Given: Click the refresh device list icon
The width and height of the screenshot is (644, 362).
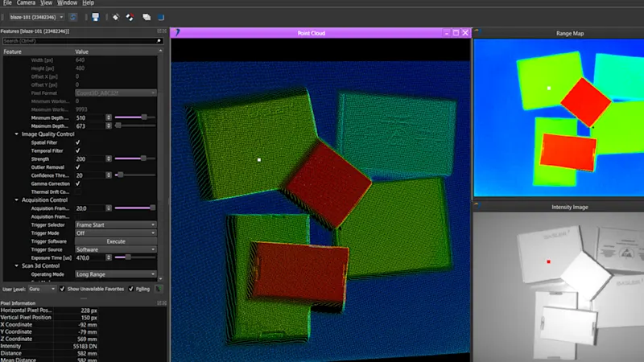Looking at the screenshot, I should pyautogui.click(x=73, y=16).
